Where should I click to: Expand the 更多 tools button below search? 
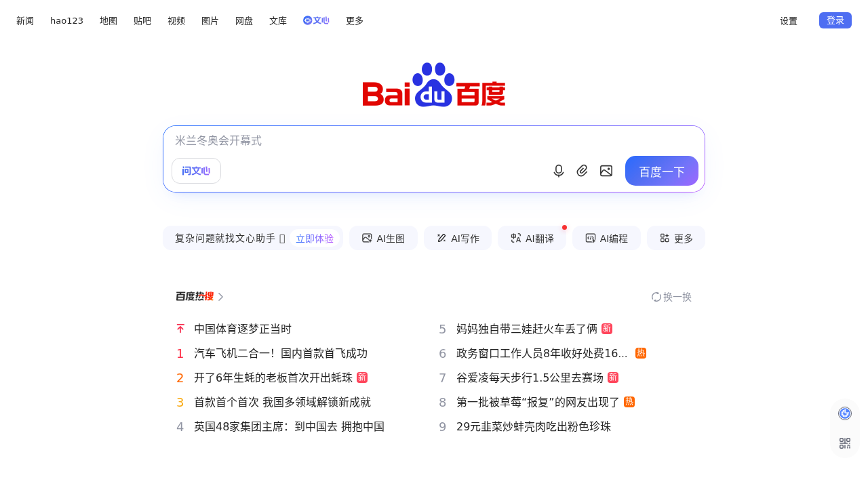point(676,239)
